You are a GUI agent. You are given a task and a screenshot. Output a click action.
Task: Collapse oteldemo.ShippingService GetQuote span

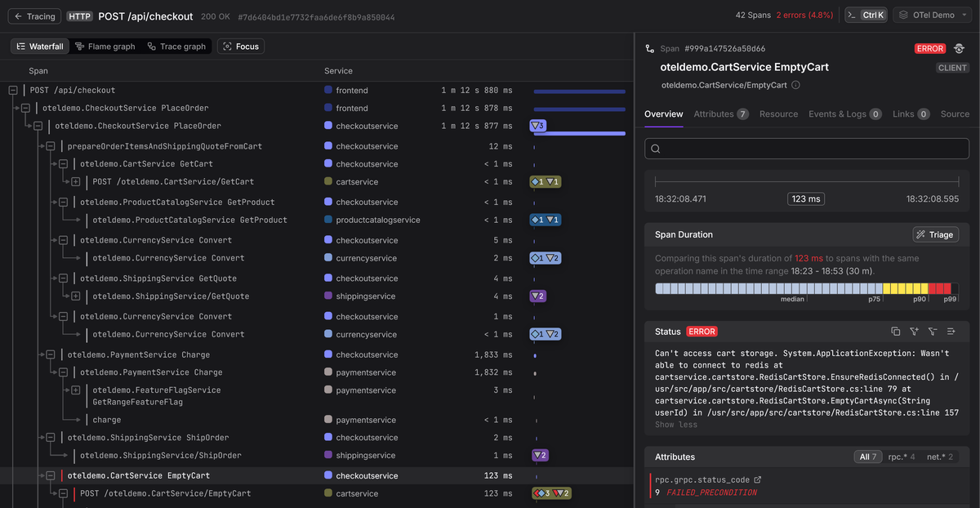(x=63, y=279)
